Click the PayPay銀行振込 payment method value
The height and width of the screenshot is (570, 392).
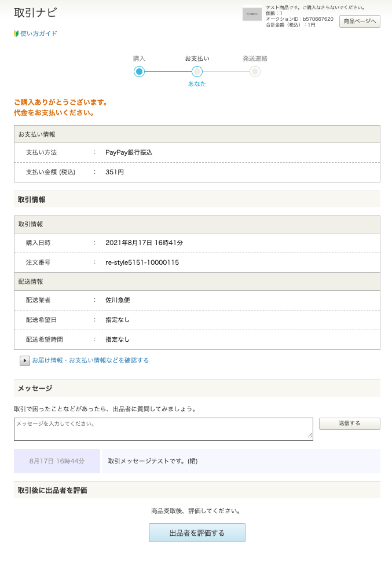(x=129, y=152)
